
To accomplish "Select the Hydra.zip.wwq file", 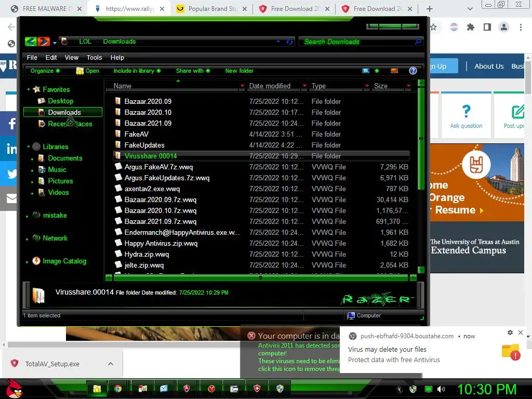I will pos(147,254).
